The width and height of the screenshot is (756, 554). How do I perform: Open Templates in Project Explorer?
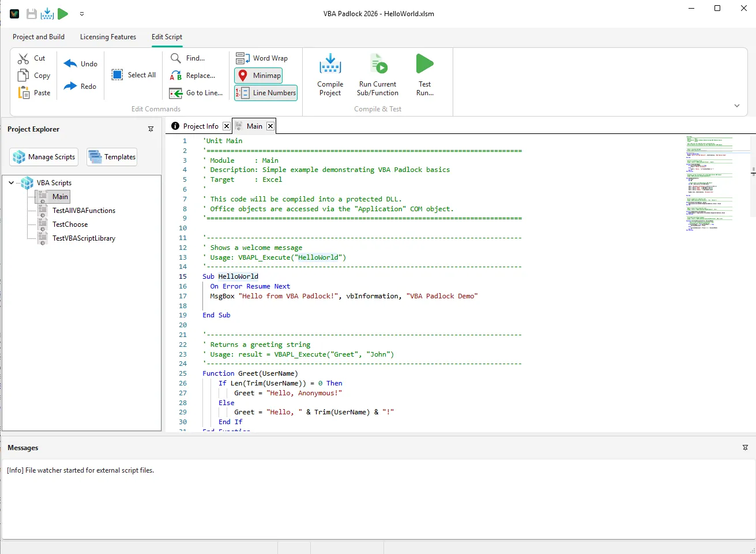click(x=111, y=156)
